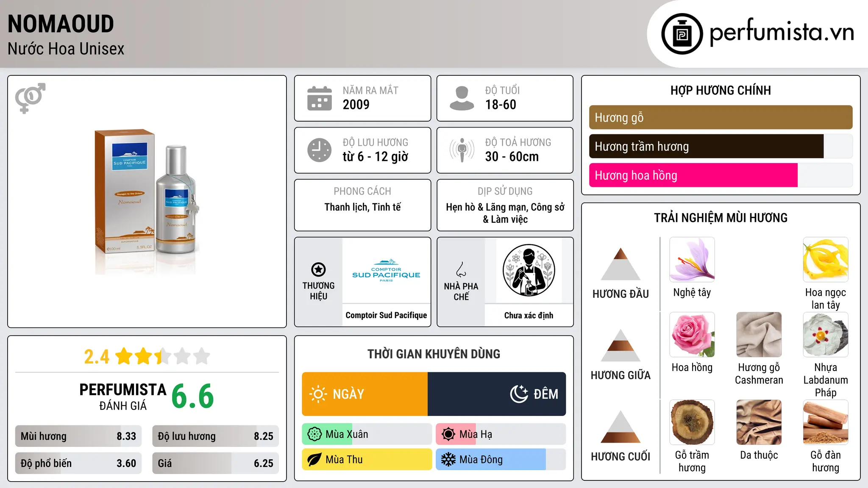Click the perfumer text Chưa xác định
The height and width of the screenshot is (488, 868).
pyautogui.click(x=529, y=315)
